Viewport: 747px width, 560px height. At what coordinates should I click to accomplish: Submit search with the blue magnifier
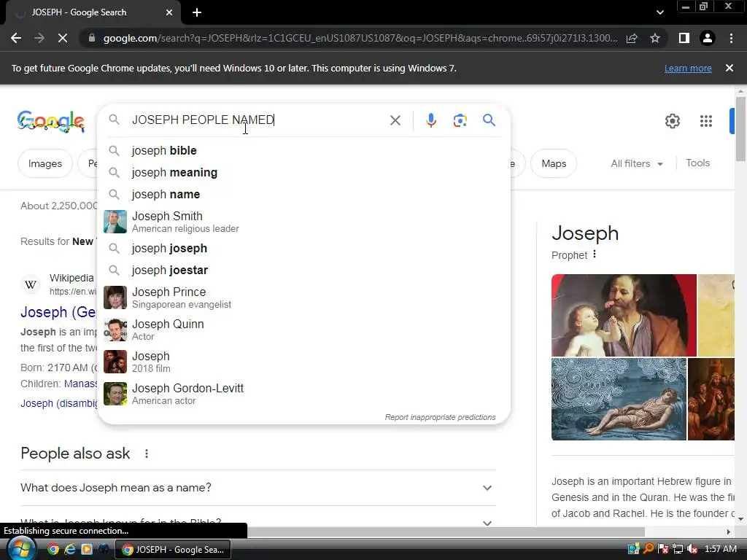pyautogui.click(x=489, y=120)
